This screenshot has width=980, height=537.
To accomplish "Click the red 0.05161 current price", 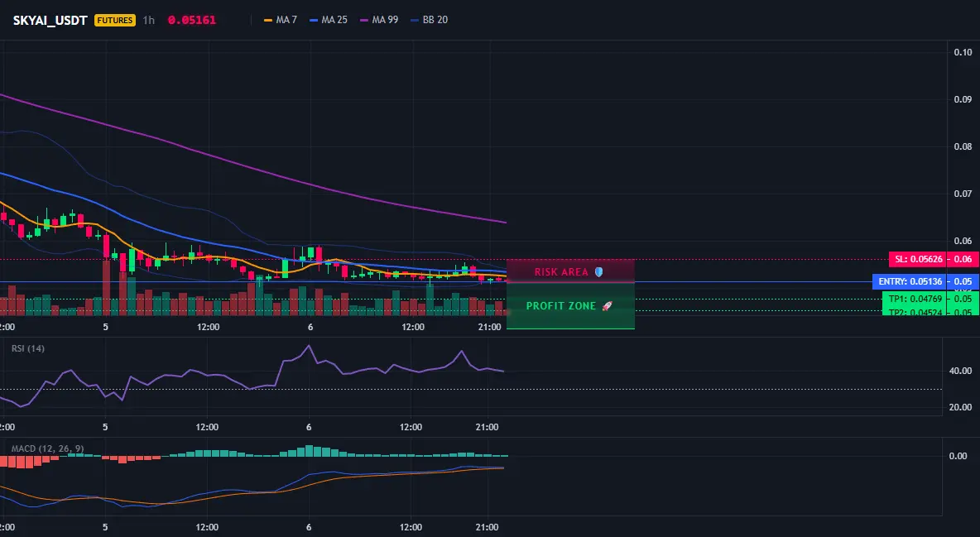I will click(x=192, y=20).
